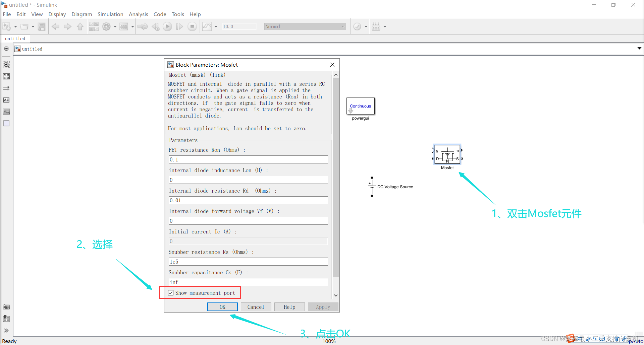This screenshot has height=345, width=644.
Task: Open the Normal simulation mode dropdown
Action: pyautogui.click(x=305, y=26)
